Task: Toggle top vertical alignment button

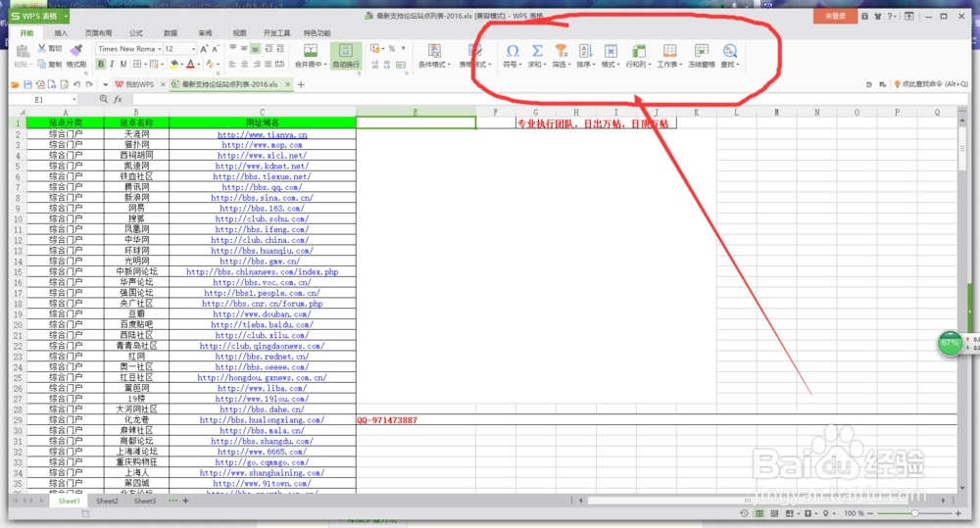Action: (232, 49)
